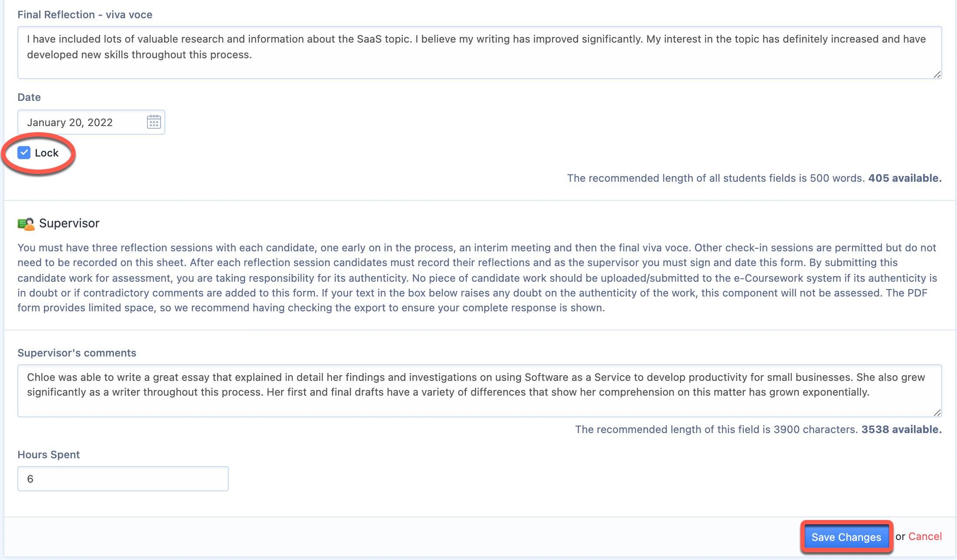Viewport: 957px width, 560px height.
Task: Click the Date field label
Action: pos(29,97)
